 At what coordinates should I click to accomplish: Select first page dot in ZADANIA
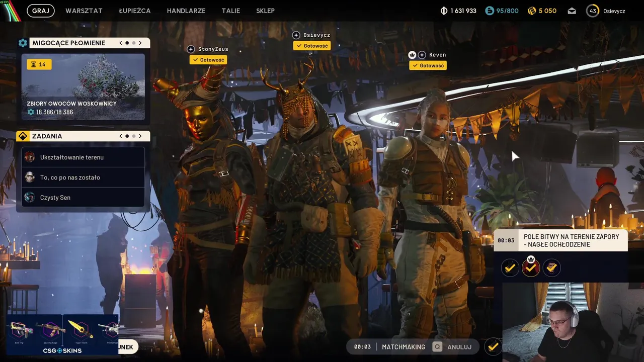click(x=127, y=136)
